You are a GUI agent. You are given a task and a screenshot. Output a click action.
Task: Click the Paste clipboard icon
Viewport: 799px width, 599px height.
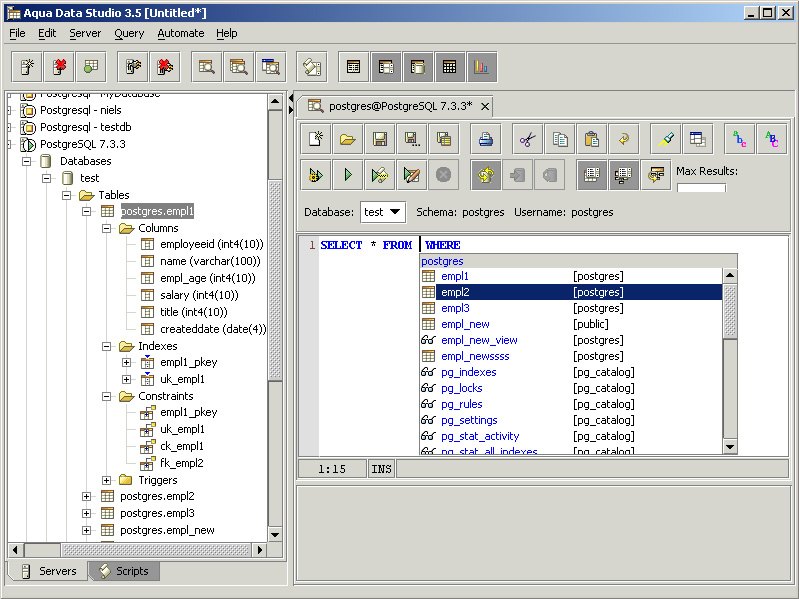pyautogui.click(x=591, y=139)
